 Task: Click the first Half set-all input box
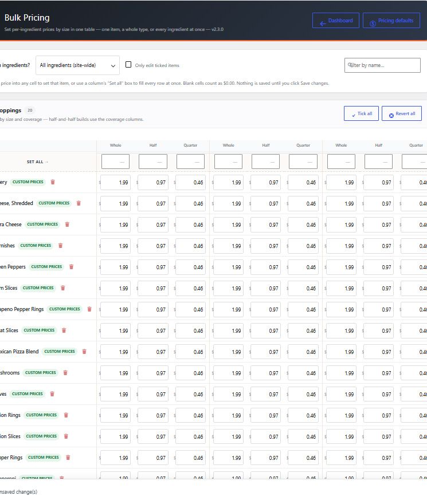click(153, 162)
